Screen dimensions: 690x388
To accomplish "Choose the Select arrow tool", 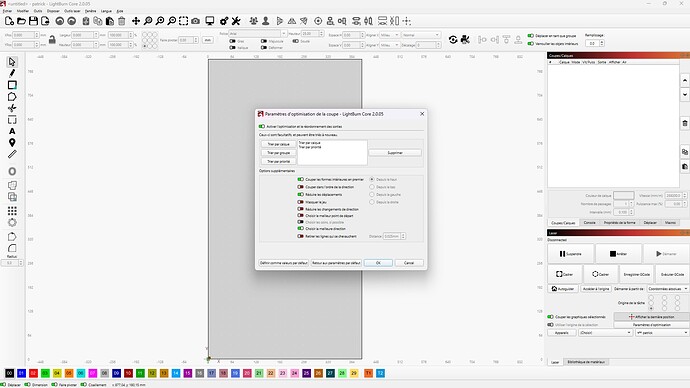I will [12, 62].
